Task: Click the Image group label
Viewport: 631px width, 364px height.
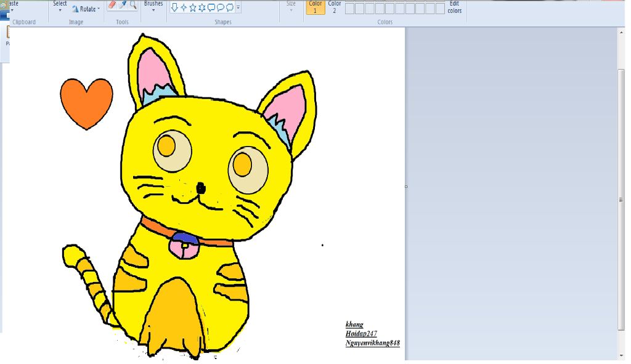Action: [76, 22]
